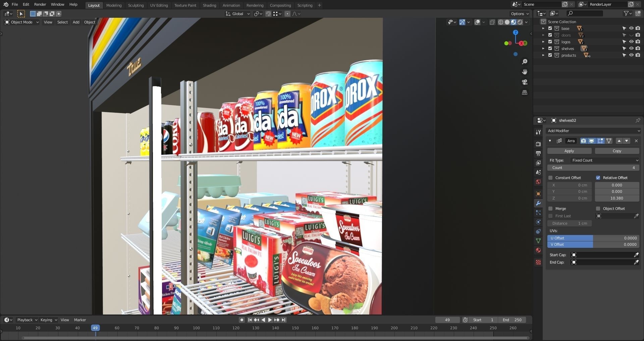This screenshot has height=341, width=644.
Task: Hide the shelves collection in viewport
Action: pos(631,49)
